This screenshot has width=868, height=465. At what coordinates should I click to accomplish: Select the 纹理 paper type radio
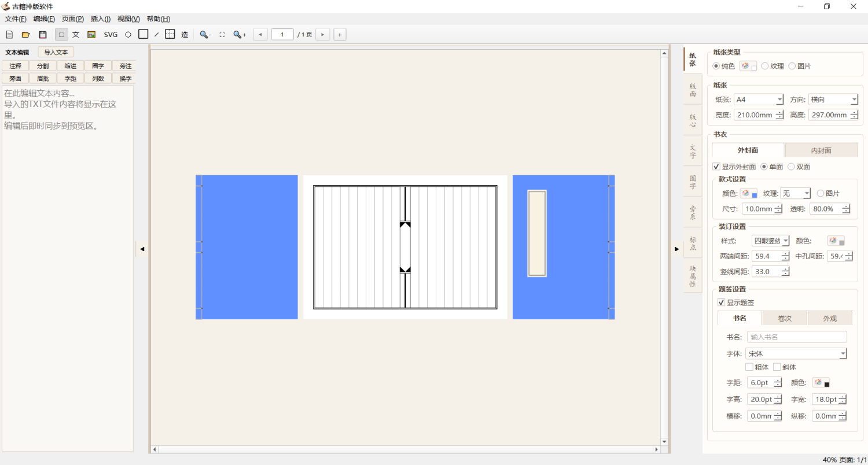point(765,66)
